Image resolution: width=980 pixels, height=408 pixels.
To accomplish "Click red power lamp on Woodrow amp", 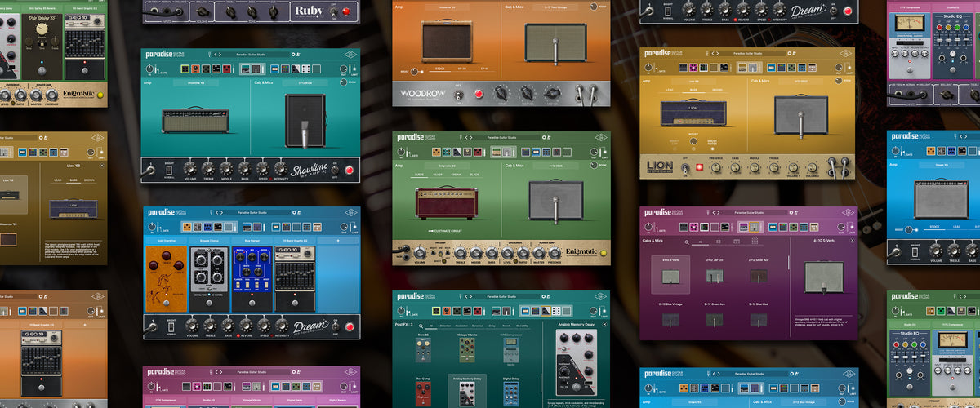I will (x=479, y=94).
